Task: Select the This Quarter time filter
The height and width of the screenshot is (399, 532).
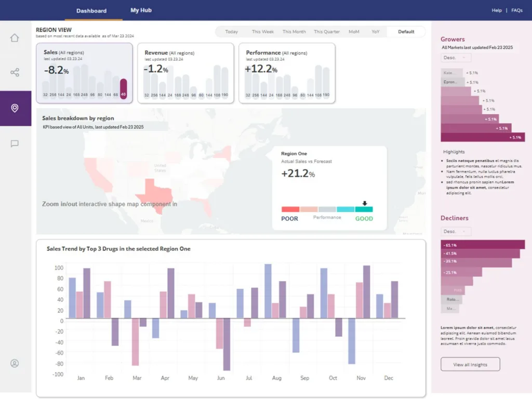Action: pos(327,32)
